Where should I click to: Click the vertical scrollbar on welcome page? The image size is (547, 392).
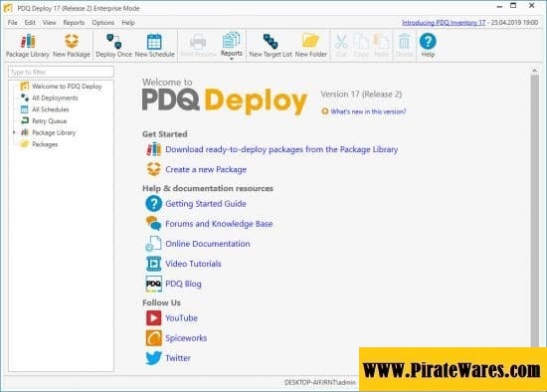click(x=534, y=210)
